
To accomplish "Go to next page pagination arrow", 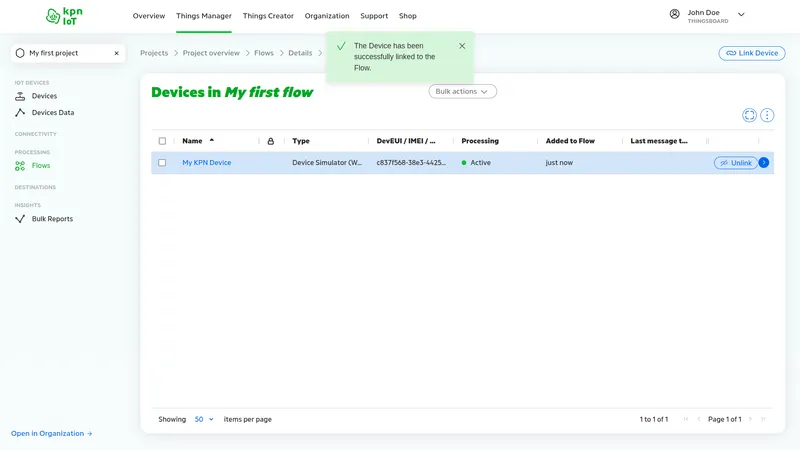I will click(750, 419).
